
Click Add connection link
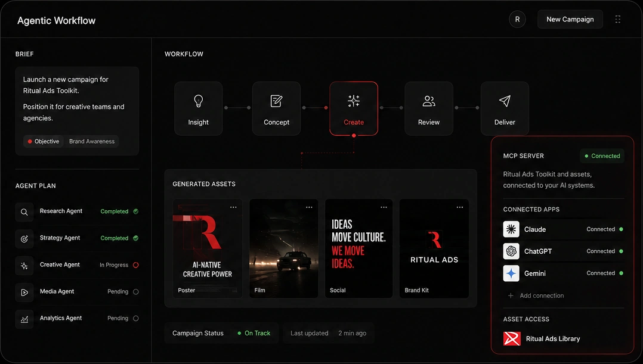542,295
